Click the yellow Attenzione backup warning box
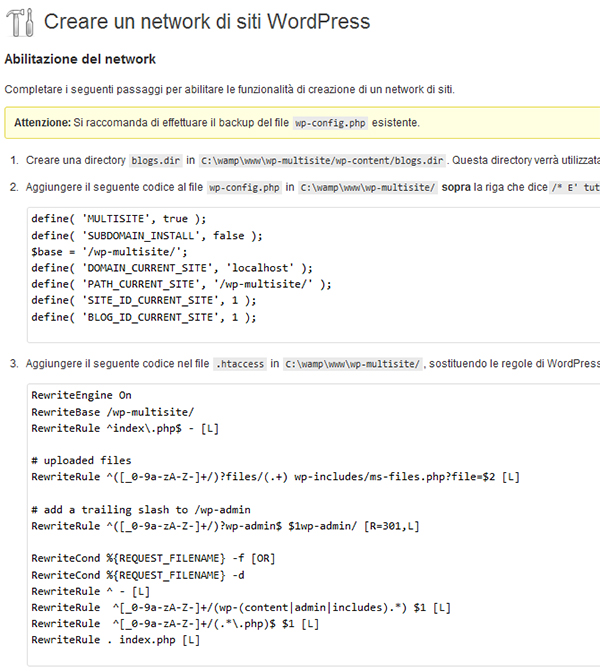600x671 pixels. click(x=302, y=123)
